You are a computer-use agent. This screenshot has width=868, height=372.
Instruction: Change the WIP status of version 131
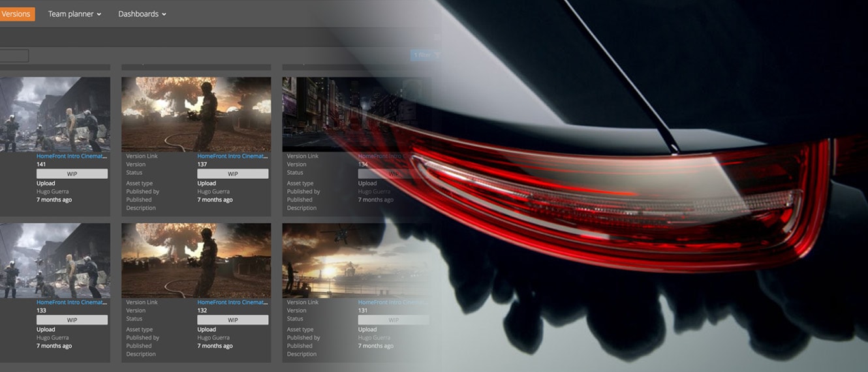(393, 320)
